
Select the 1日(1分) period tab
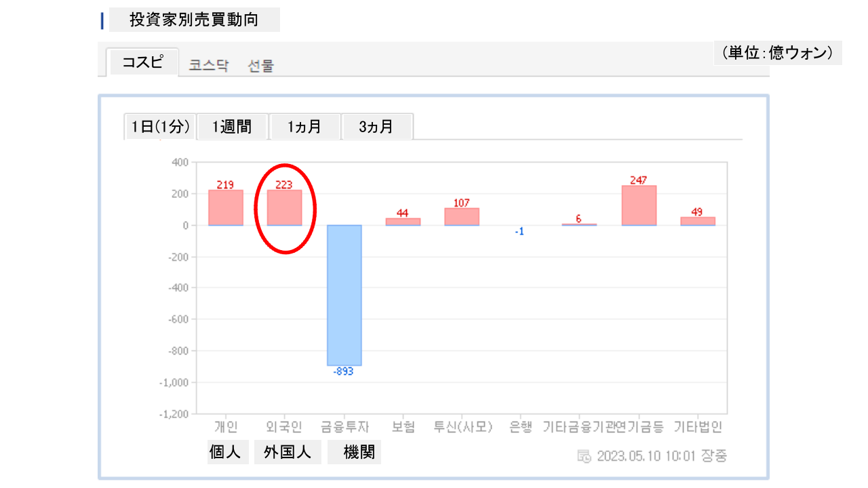click(160, 127)
